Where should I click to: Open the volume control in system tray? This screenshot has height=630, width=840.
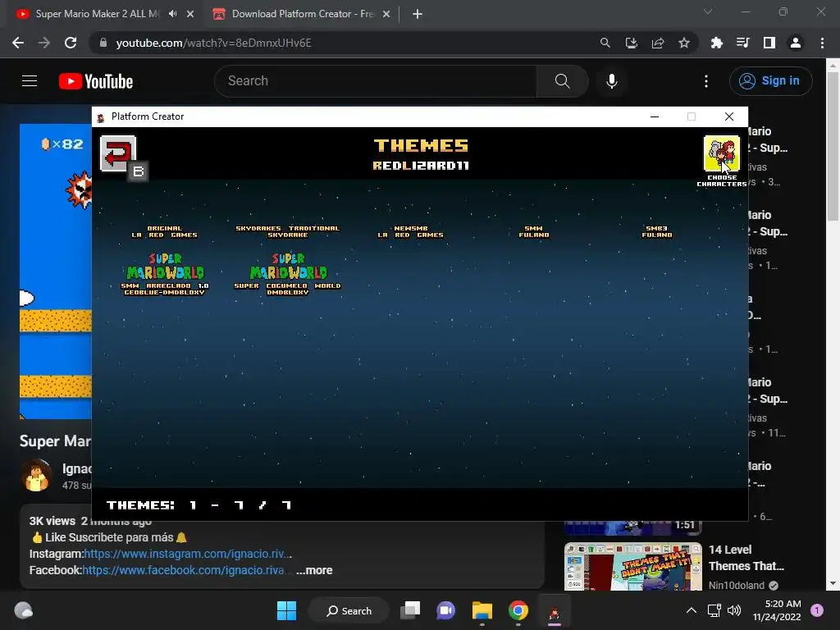coord(734,610)
